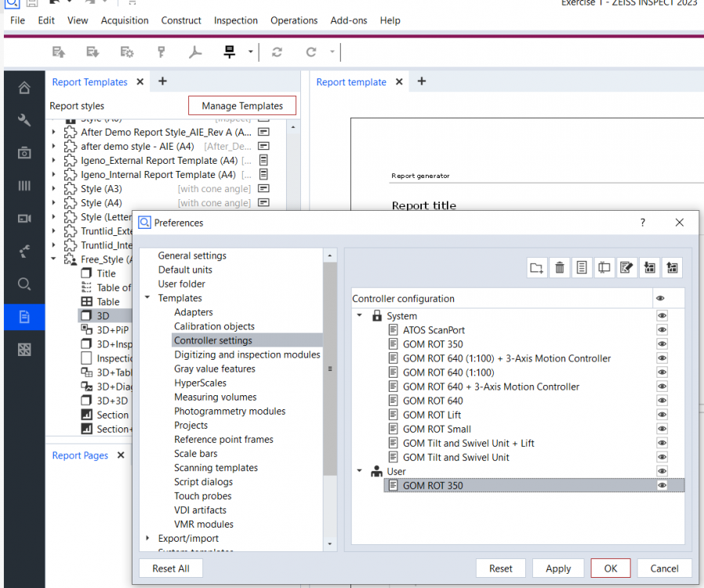Screen dimensions: 704x588
Task: Collapse the System controller group
Action: coord(361,315)
